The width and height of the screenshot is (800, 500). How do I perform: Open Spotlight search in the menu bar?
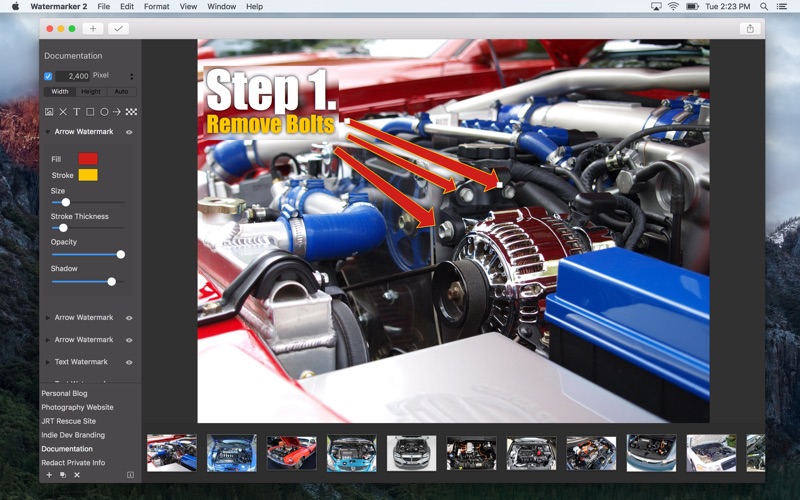[764, 6]
